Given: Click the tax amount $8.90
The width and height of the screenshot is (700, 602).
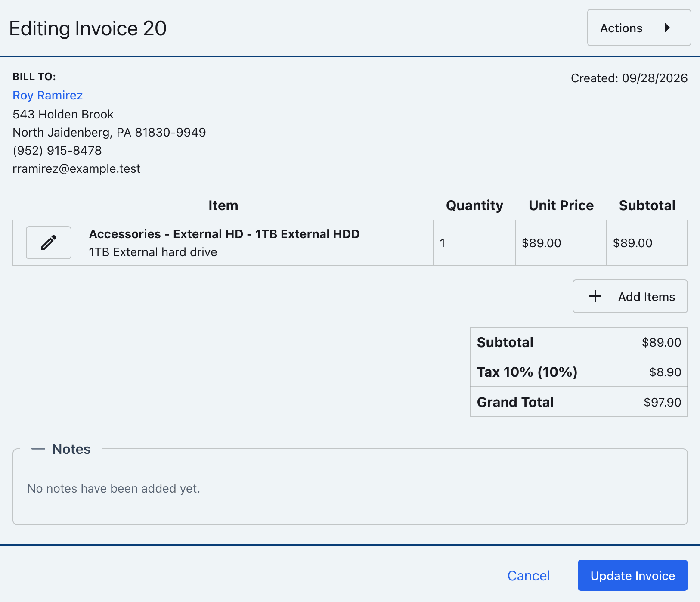Looking at the screenshot, I should tap(665, 372).
